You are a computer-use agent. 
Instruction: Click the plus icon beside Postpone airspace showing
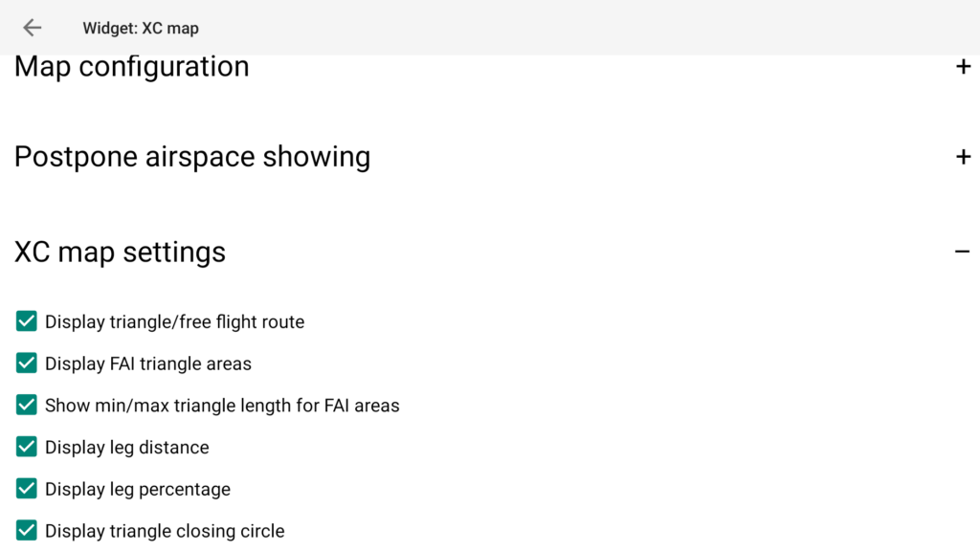click(x=963, y=157)
